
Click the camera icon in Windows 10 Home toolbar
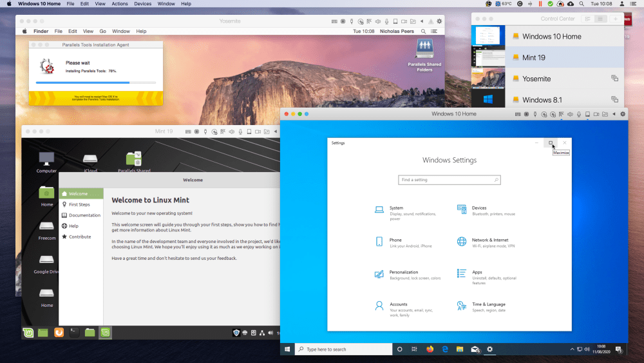tap(596, 114)
